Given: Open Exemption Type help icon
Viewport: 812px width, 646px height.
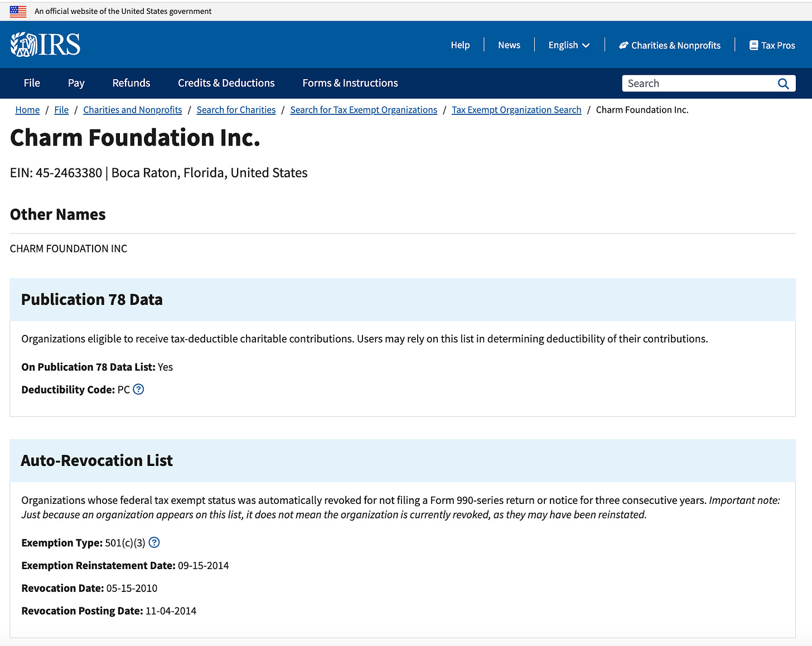Looking at the screenshot, I should click(154, 542).
